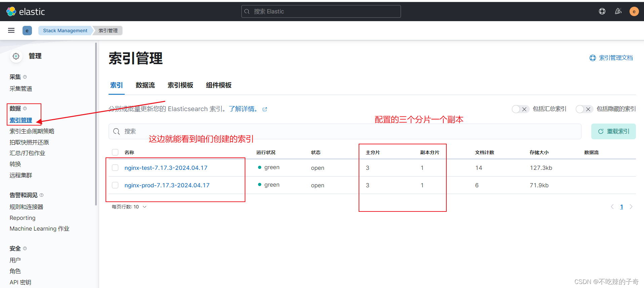
Task: Open the 索引管理文档 link
Action: tap(616, 58)
